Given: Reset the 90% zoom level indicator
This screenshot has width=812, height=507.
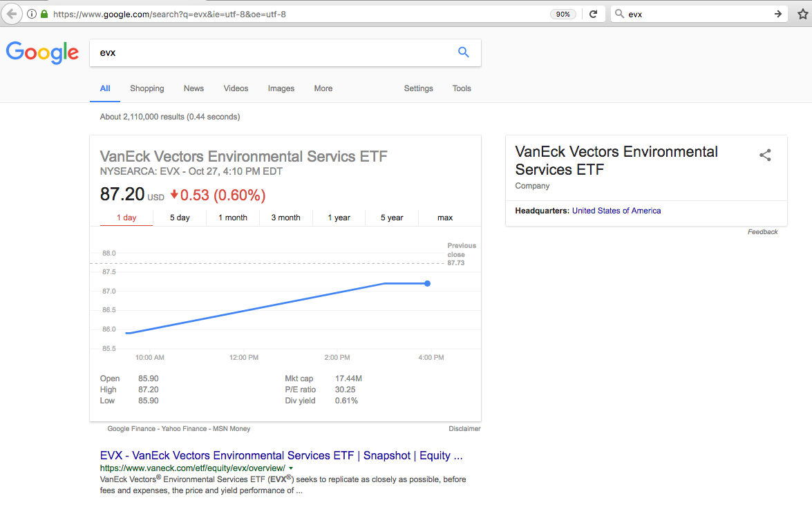Looking at the screenshot, I should pyautogui.click(x=563, y=14).
